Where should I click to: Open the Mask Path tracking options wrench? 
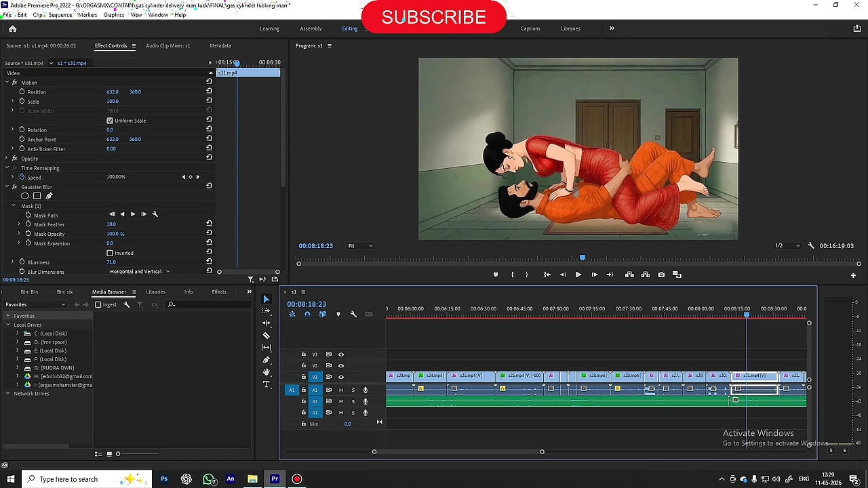tap(155, 214)
